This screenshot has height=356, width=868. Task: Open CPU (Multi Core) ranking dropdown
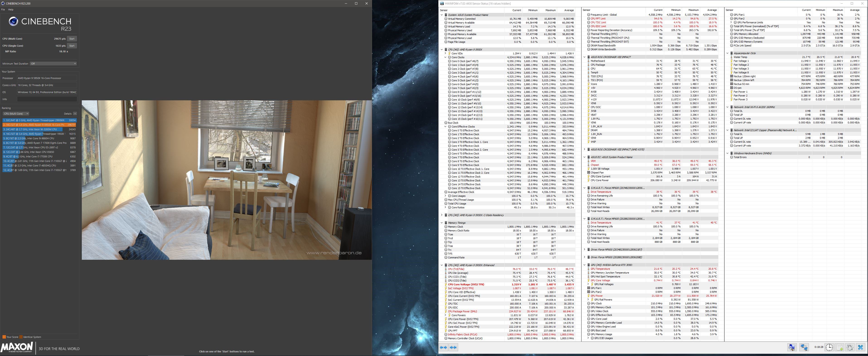pos(16,113)
